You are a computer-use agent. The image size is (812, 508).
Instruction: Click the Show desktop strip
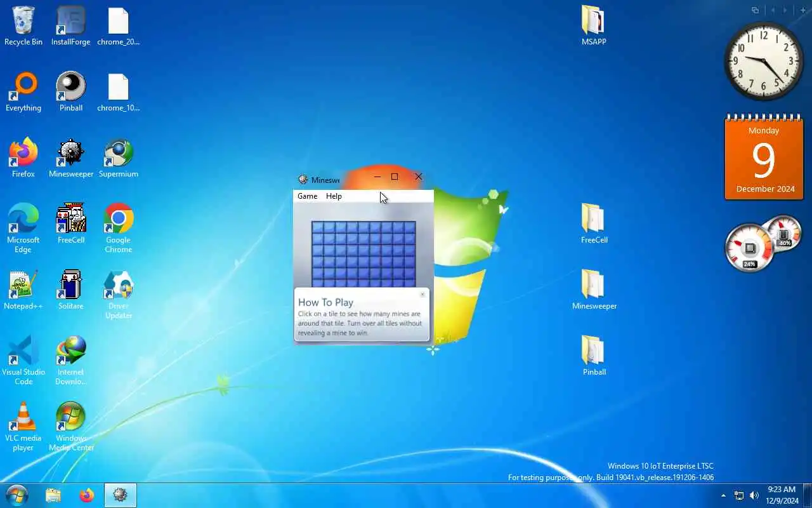[807, 495]
